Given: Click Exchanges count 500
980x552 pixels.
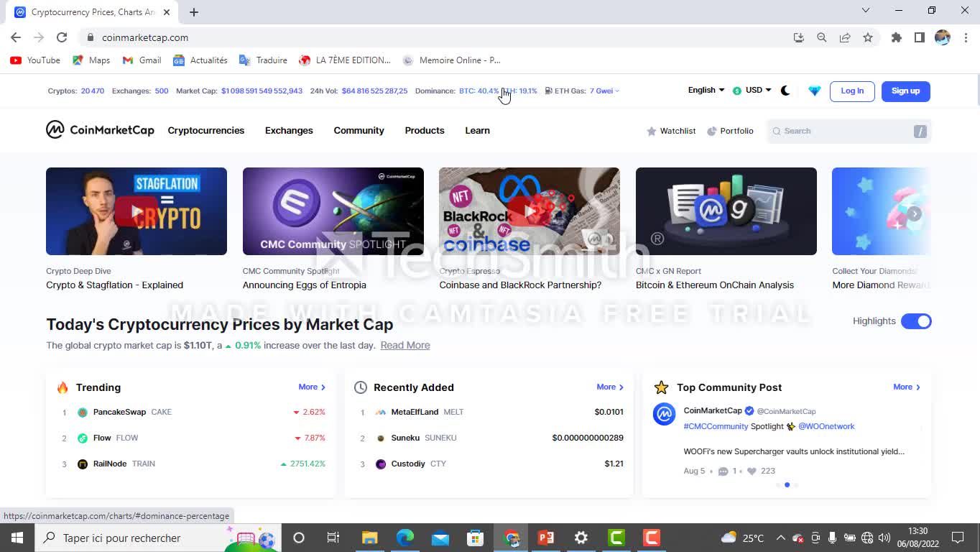Looking at the screenshot, I should 162,91.
